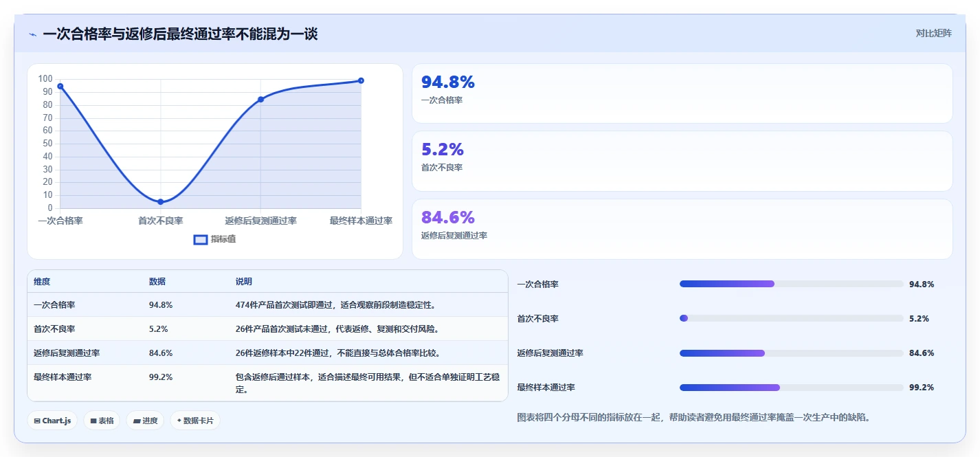Click the 首次不良率 progress bar

coord(791,318)
